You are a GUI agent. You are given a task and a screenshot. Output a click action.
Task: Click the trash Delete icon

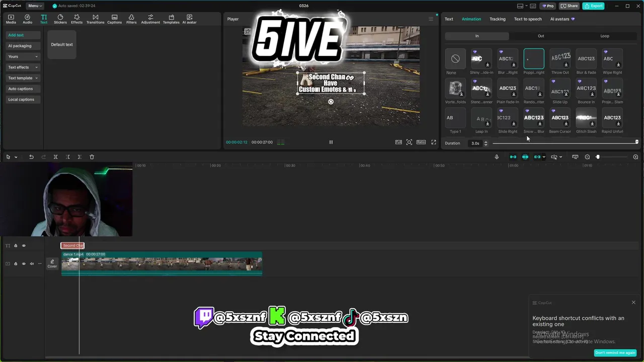pos(92,157)
